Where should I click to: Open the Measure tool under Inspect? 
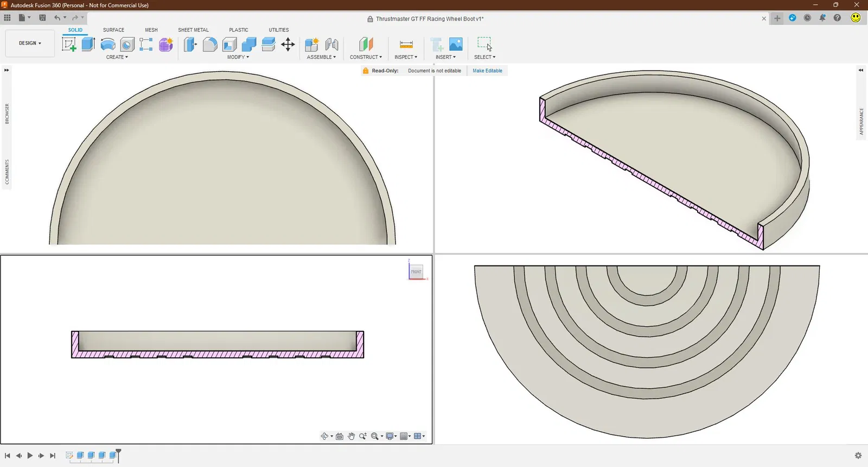coord(406,45)
